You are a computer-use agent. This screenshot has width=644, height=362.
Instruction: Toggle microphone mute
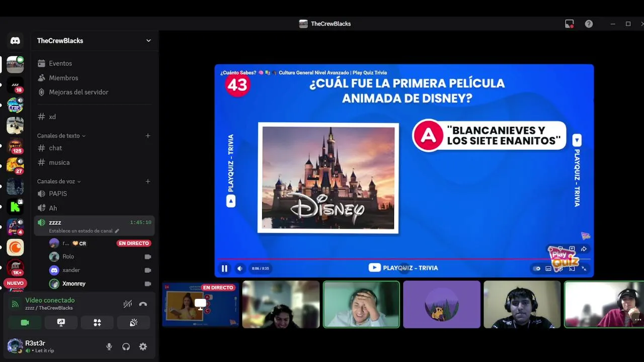tap(109, 346)
